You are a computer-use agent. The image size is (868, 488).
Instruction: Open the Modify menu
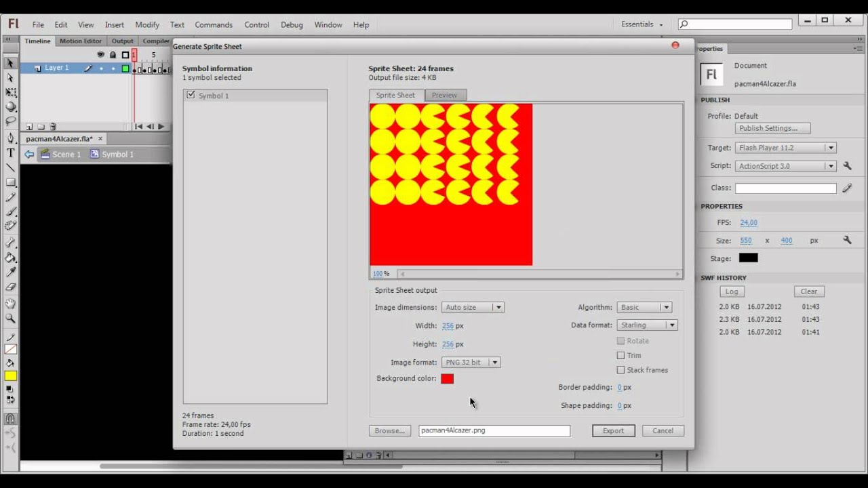point(147,24)
